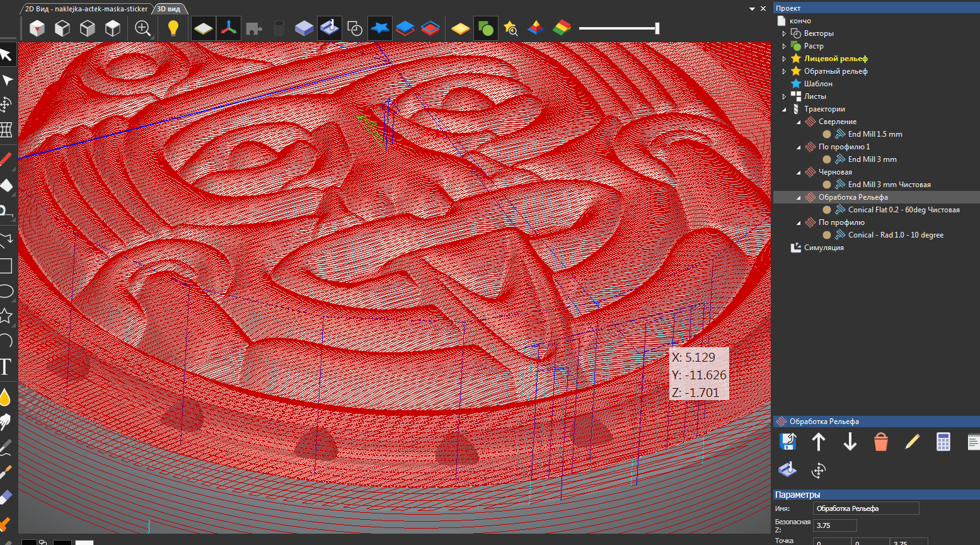Viewport: 980px width, 545px height.
Task: Click the Имя input field
Action: click(x=866, y=508)
